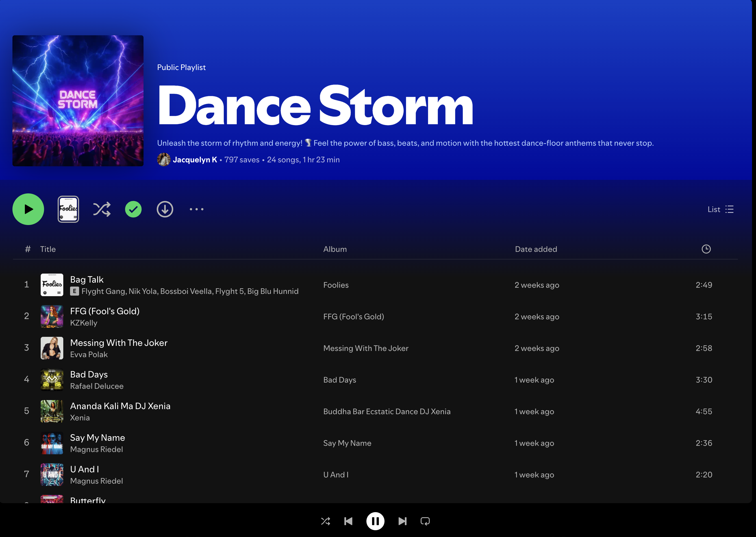Viewport: 756px width, 537px height.
Task: Toggle the green saved-to-library checkmark
Action: (x=133, y=209)
